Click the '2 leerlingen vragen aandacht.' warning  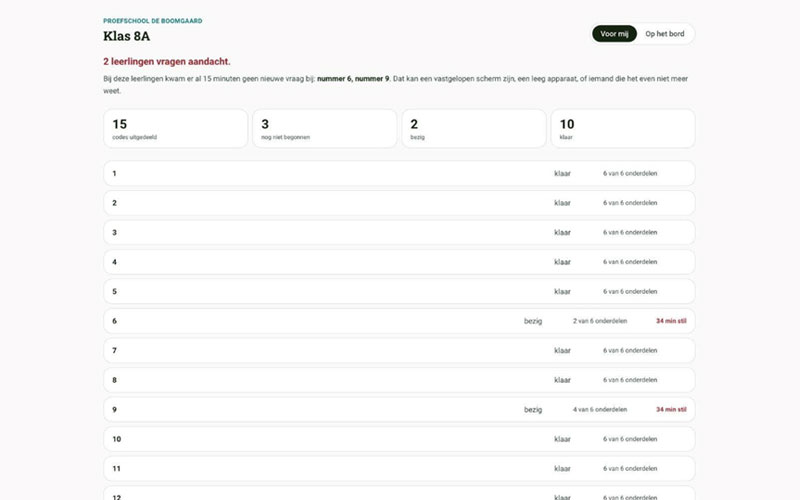click(167, 62)
